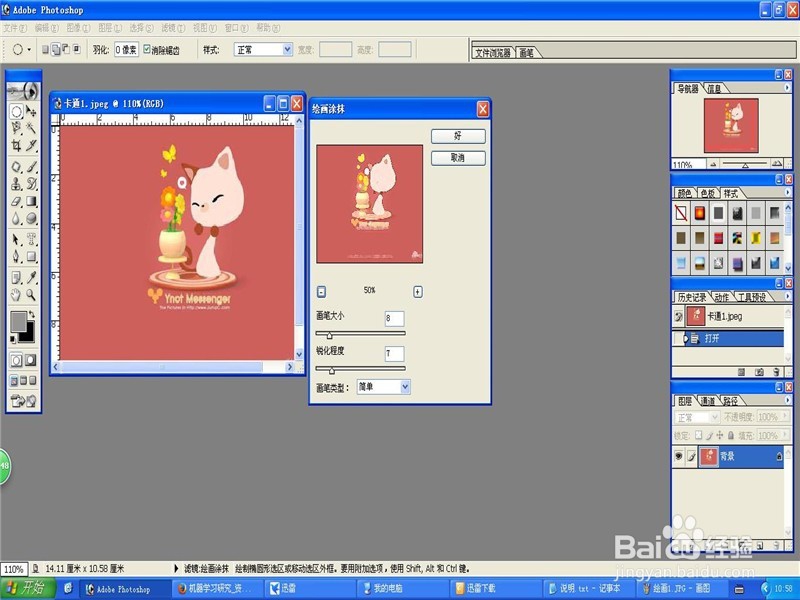Viewport: 800px width, 600px height.
Task: Delete current state in History panel
Action: [777, 372]
